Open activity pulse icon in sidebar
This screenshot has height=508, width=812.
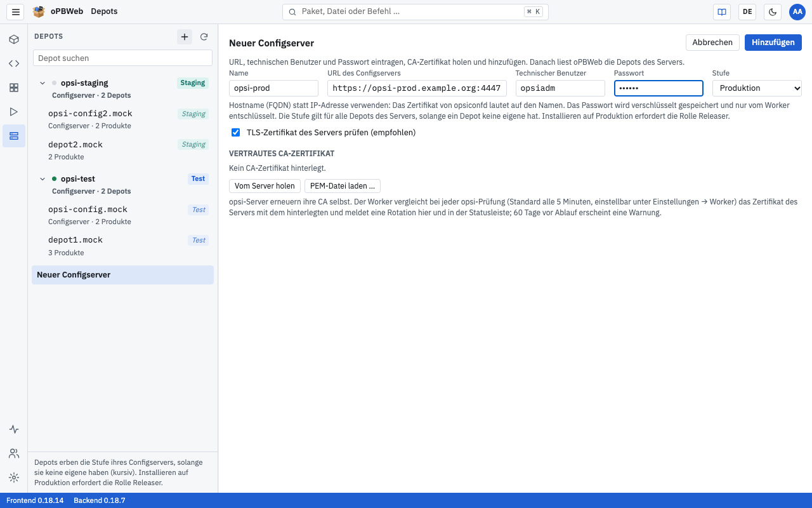pyautogui.click(x=14, y=429)
